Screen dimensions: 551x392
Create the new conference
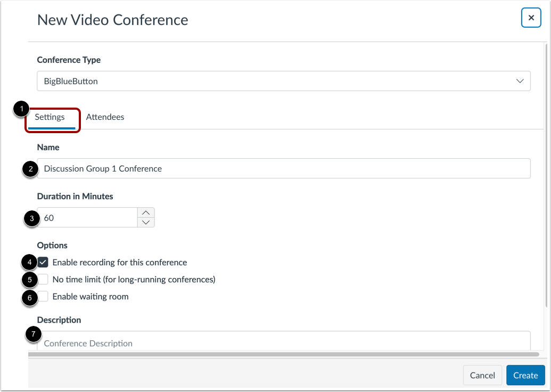[x=525, y=375]
